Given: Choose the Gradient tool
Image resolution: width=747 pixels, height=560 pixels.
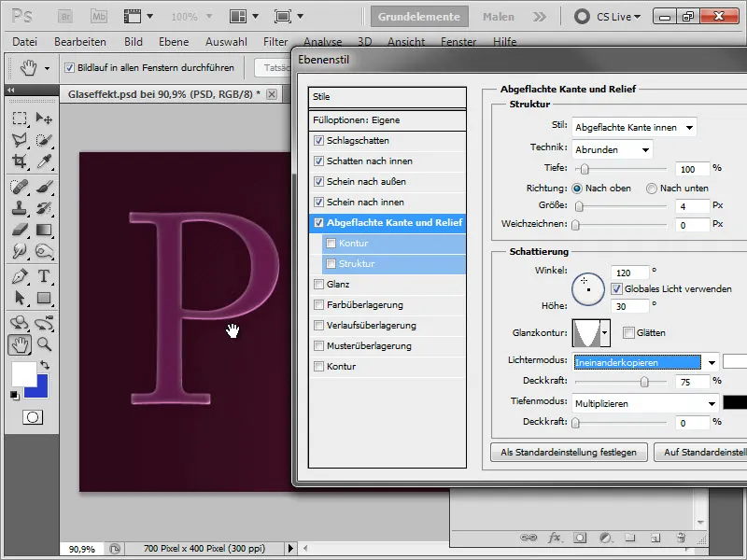Looking at the screenshot, I should (44, 230).
